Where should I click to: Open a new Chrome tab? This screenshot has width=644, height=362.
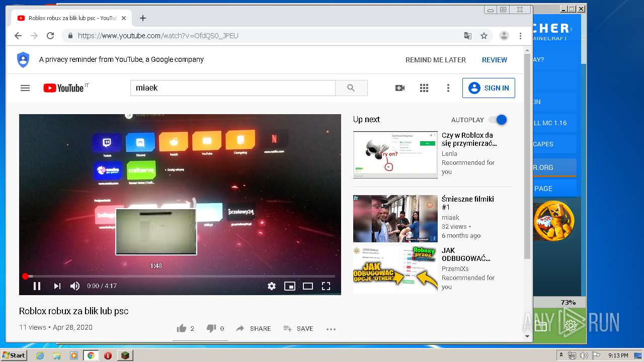click(x=143, y=18)
